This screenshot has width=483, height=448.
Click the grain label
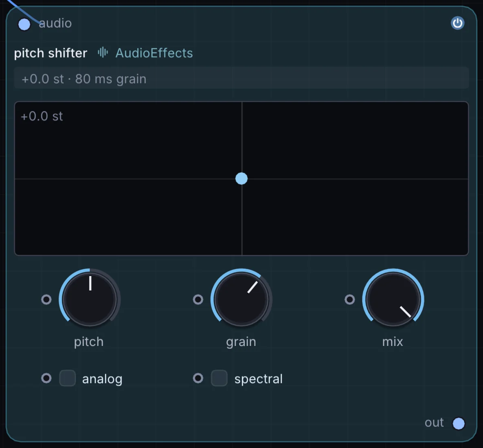(x=241, y=343)
